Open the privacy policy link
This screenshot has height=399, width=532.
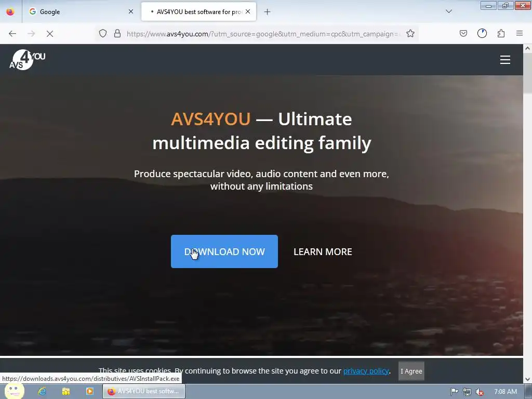(x=366, y=371)
